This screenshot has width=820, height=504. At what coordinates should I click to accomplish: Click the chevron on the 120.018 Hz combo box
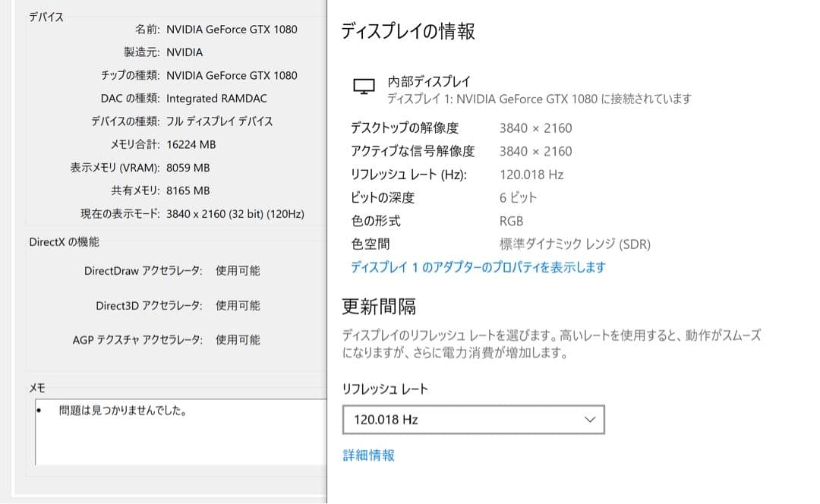[590, 418]
